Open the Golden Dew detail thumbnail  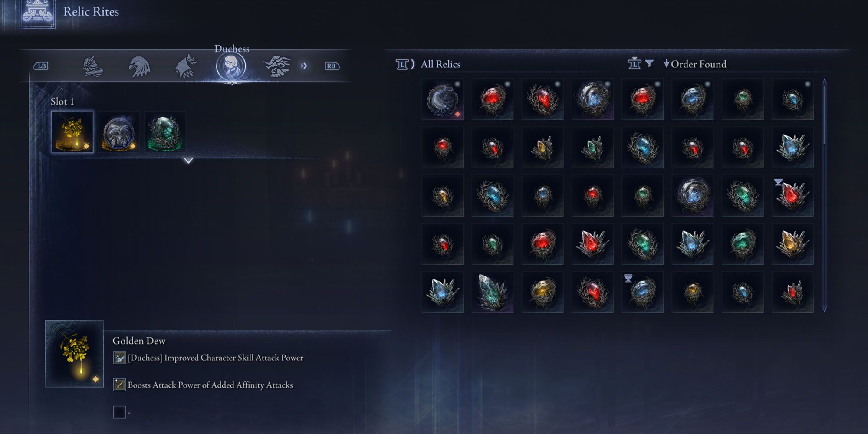(x=75, y=354)
